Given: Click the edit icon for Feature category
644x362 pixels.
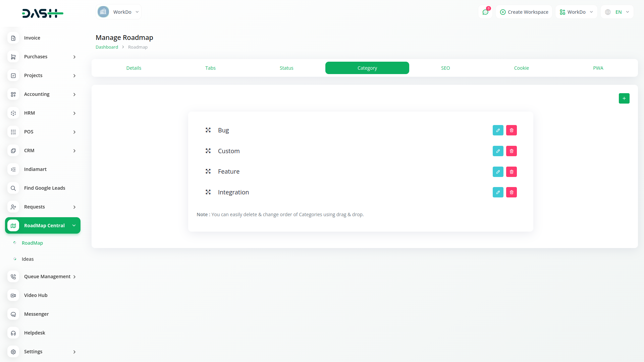Looking at the screenshot, I should pyautogui.click(x=498, y=172).
